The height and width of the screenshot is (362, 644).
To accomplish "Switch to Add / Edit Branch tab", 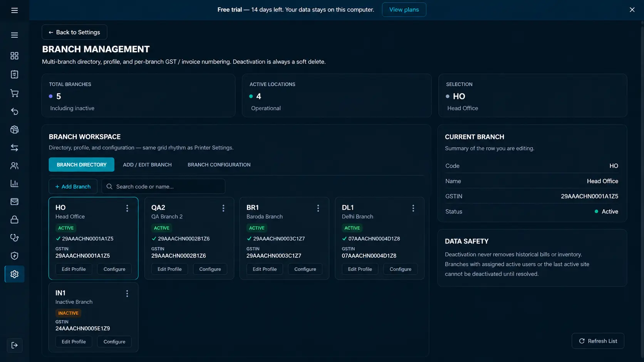I will (x=147, y=165).
